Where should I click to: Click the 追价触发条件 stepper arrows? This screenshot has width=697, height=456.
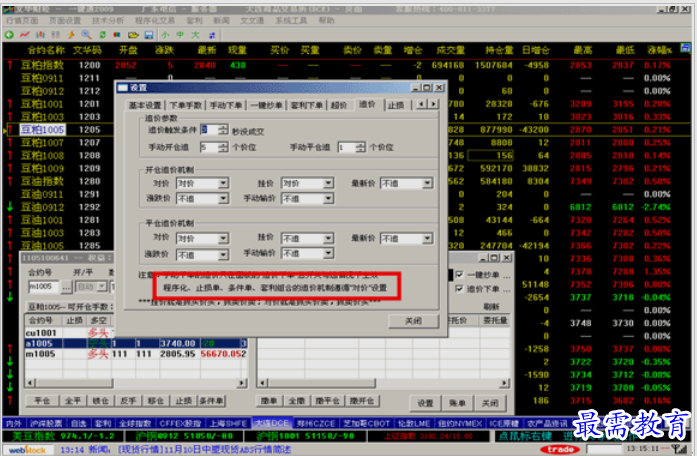pyautogui.click(x=223, y=130)
